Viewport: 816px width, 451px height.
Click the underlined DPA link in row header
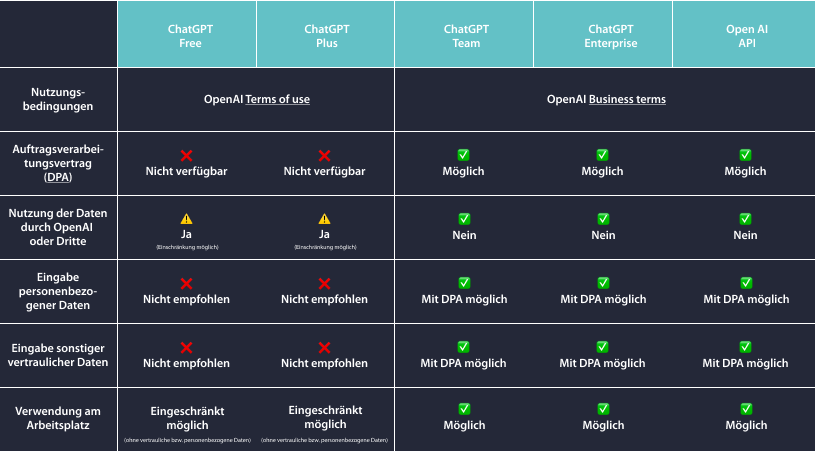pyautogui.click(x=58, y=177)
